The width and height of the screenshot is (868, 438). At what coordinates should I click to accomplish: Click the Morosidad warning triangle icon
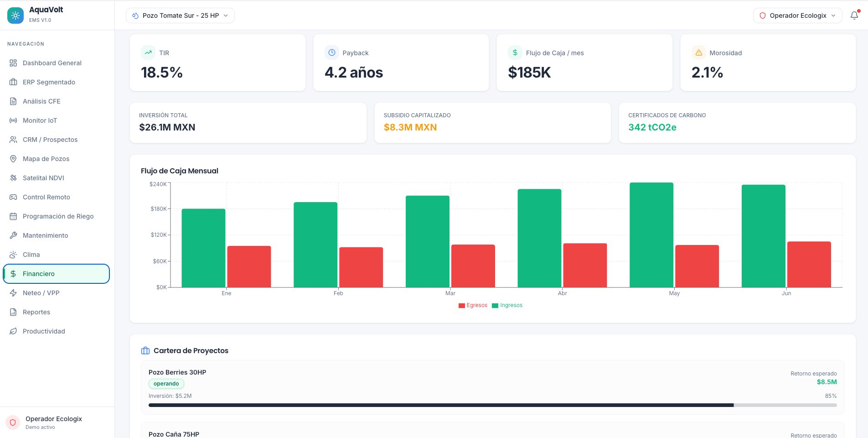coord(699,52)
